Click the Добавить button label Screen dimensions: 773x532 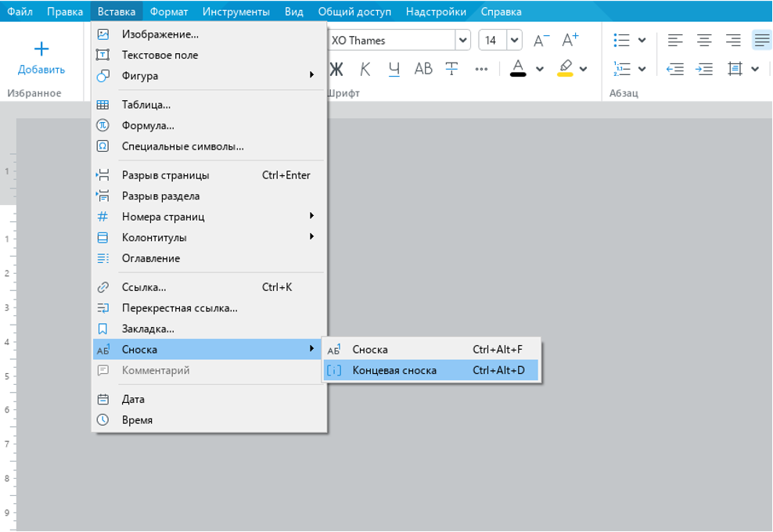(41, 70)
